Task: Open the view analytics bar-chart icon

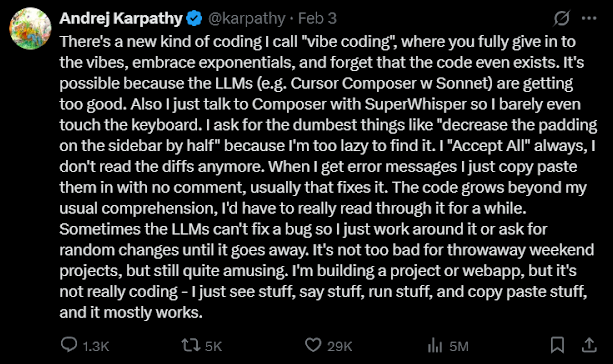Action: click(x=435, y=345)
